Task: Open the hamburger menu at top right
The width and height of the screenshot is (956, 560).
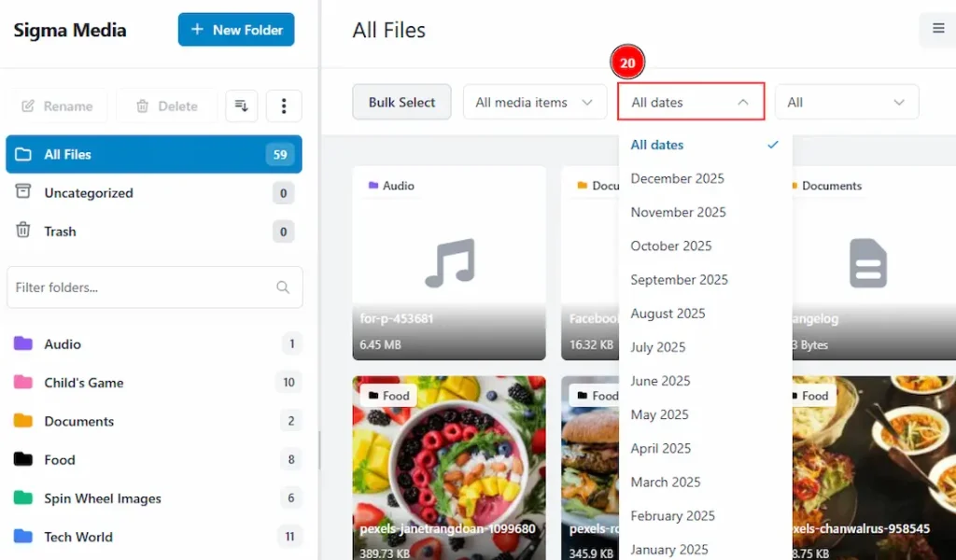Action: coord(936,30)
